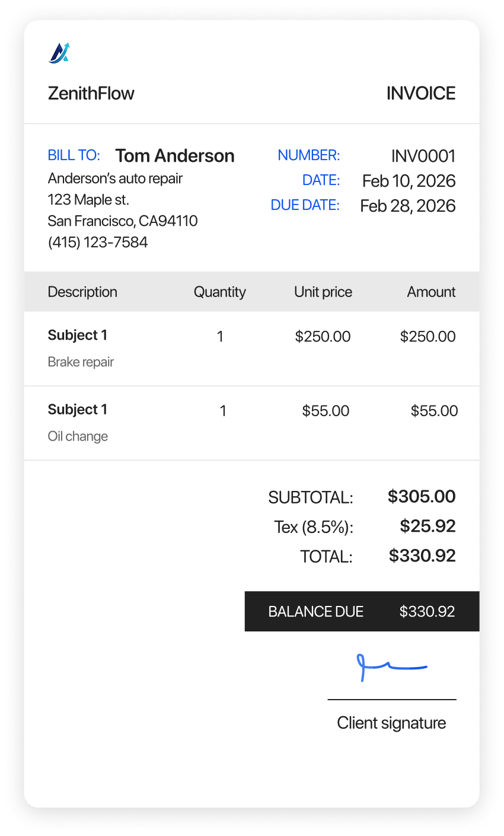Viewport: 504px width, 836px height.
Task: Click the Description column header
Action: [x=82, y=292]
